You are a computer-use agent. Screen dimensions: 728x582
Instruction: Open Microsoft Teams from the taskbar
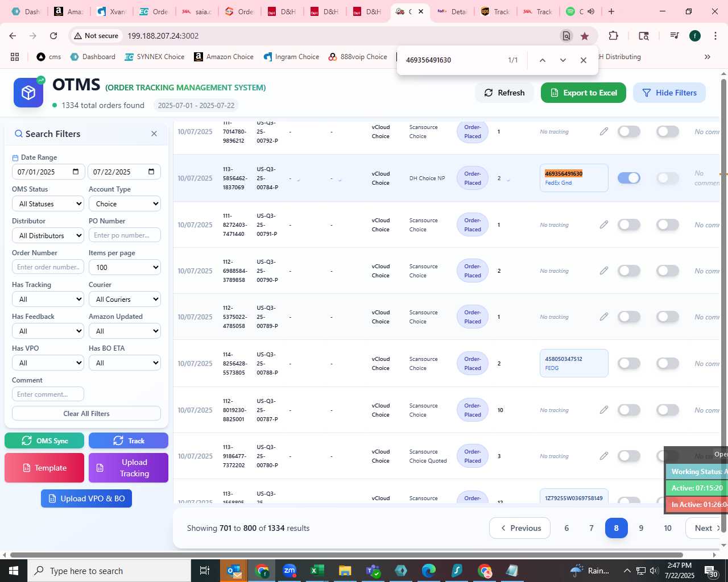click(373, 571)
